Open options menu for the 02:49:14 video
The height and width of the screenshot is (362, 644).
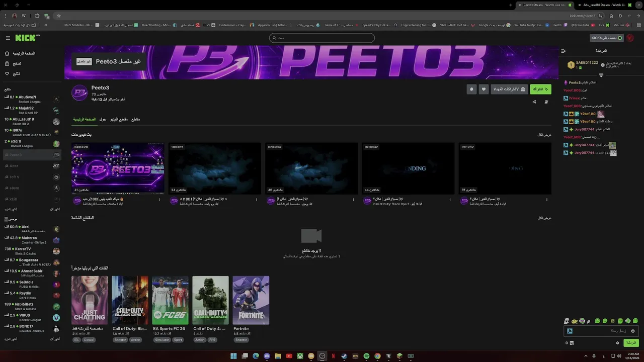click(353, 200)
